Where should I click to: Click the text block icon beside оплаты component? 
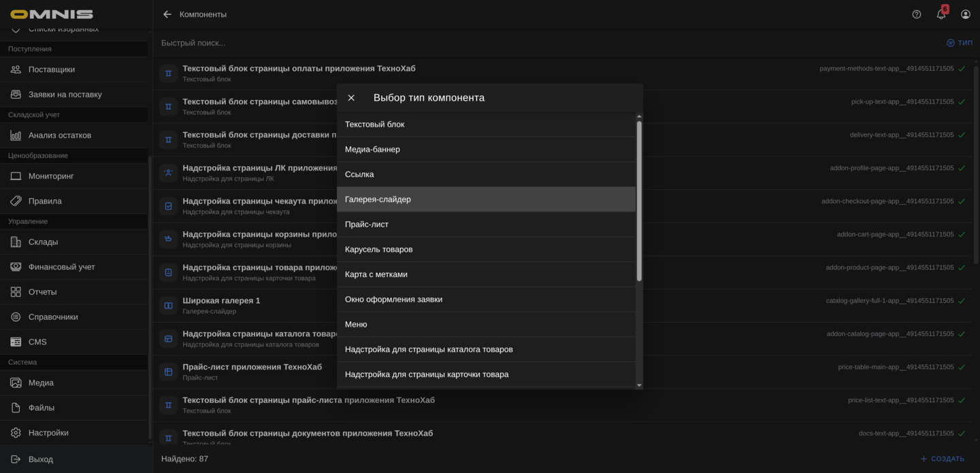(167, 73)
